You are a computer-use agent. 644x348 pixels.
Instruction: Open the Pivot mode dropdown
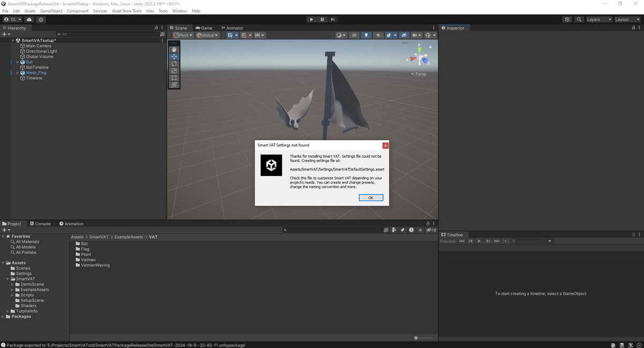[x=183, y=35]
